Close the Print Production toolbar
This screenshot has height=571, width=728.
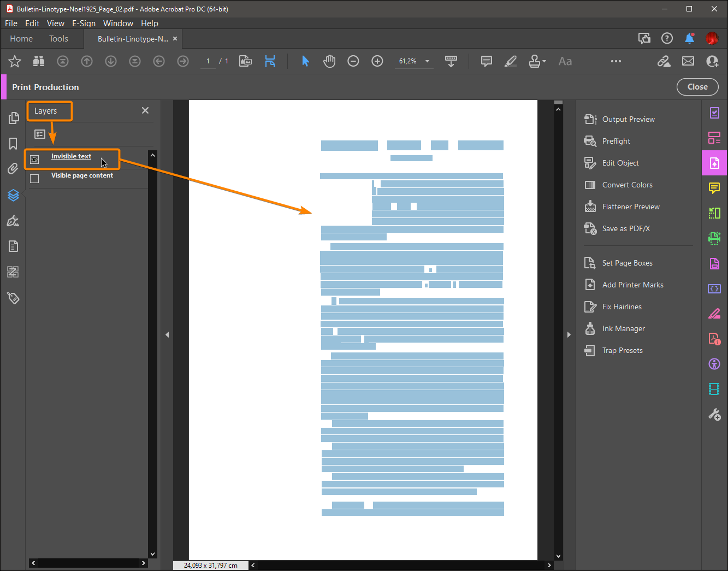[x=697, y=86]
